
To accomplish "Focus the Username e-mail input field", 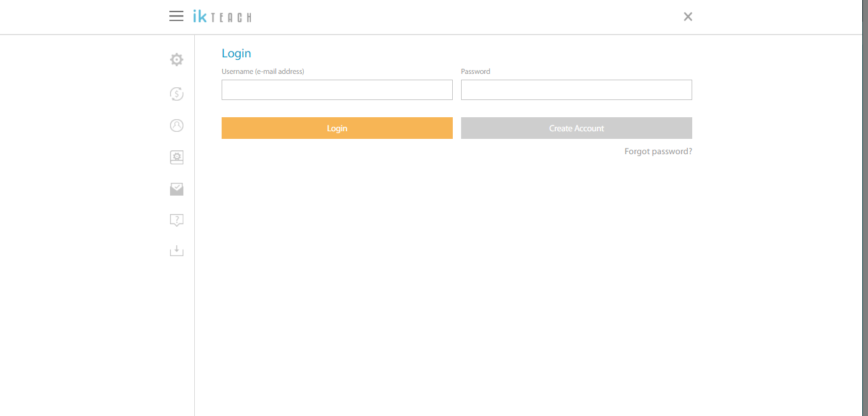I will coord(337,90).
